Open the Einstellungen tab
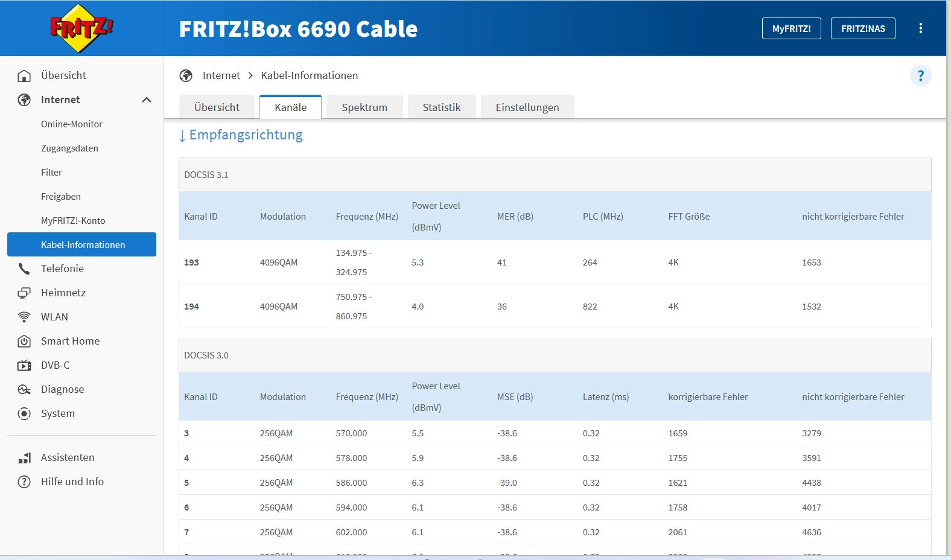 coord(527,107)
